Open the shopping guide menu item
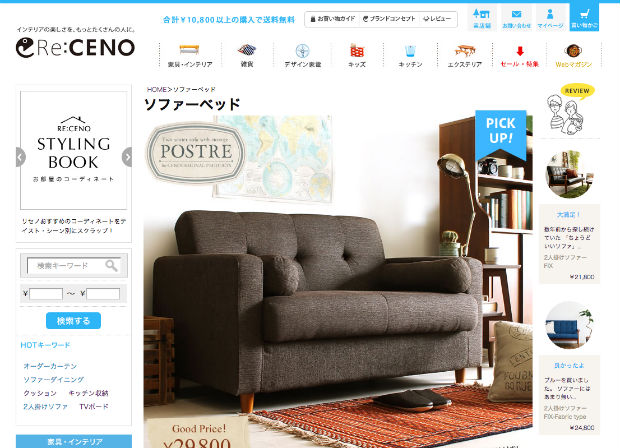The image size is (620, 448). pyautogui.click(x=333, y=19)
